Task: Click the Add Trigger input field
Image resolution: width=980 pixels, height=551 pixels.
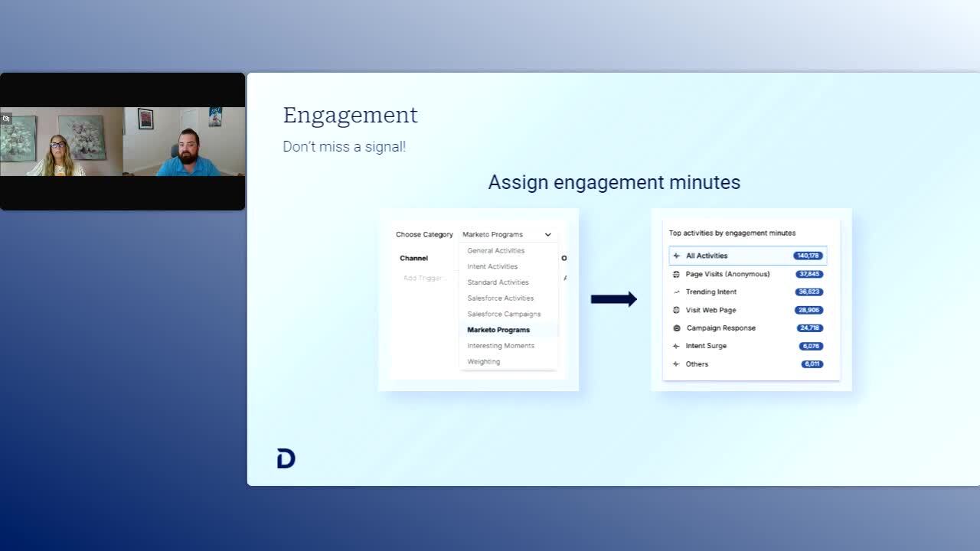Action: pyautogui.click(x=424, y=278)
